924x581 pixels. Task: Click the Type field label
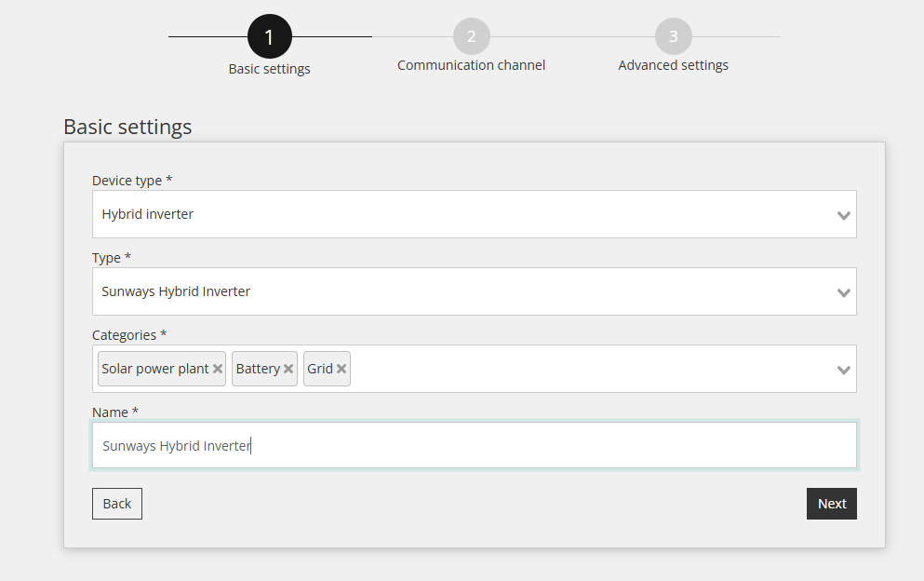pyautogui.click(x=112, y=258)
